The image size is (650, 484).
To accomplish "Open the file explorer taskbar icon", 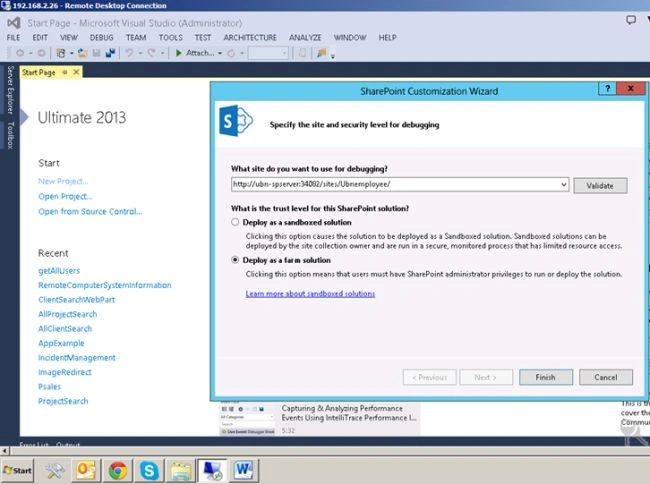I will pyautogui.click(x=181, y=470).
